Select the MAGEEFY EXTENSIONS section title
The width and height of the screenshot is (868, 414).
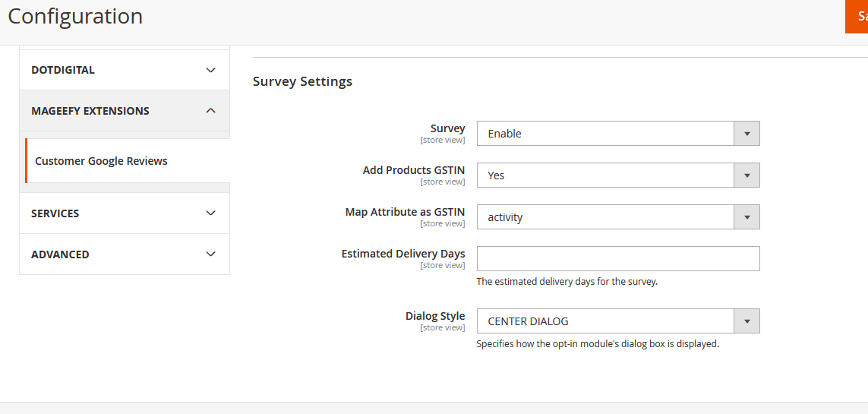coord(90,111)
